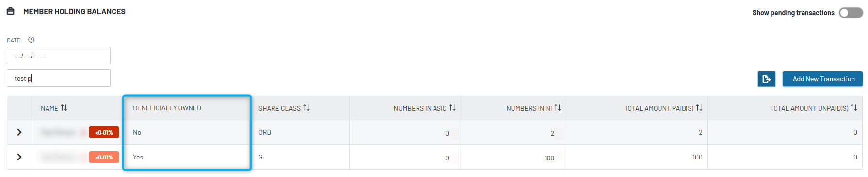Screen dimensions: 868x177
Task: Sort by Total Amount Paid arrows
Action: pyautogui.click(x=699, y=108)
